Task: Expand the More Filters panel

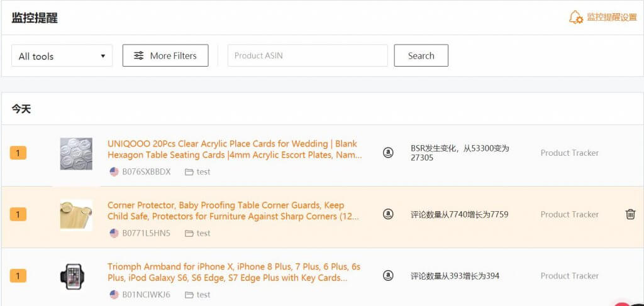Action: pyautogui.click(x=165, y=55)
